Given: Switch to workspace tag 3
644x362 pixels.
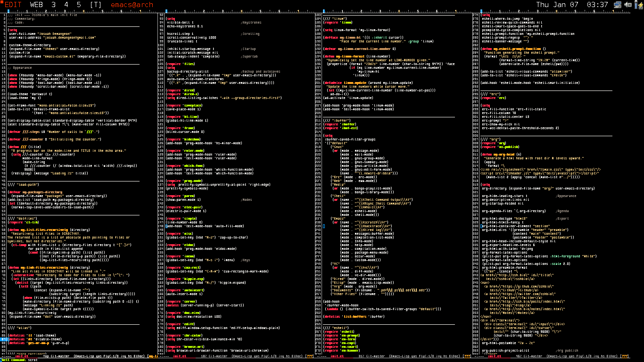Looking at the screenshot, I should coord(54,5).
